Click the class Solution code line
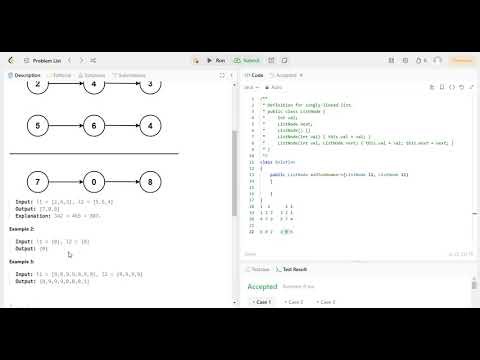The width and height of the screenshot is (480, 360). pos(277,162)
